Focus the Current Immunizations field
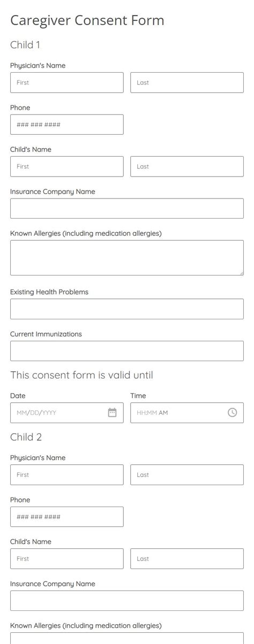The width and height of the screenshot is (254, 644). 127,351
